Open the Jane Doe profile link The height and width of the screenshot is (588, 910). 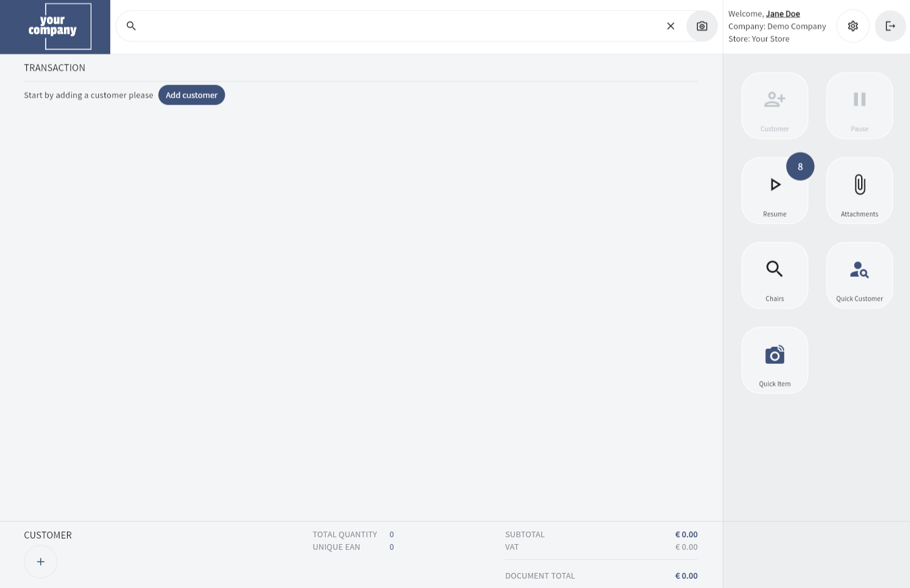click(x=783, y=14)
